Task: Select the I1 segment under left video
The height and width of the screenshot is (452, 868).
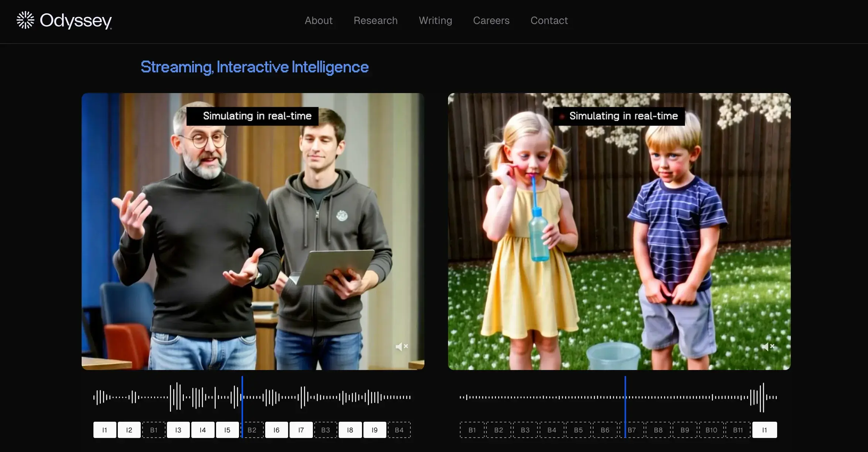Action: pyautogui.click(x=105, y=430)
